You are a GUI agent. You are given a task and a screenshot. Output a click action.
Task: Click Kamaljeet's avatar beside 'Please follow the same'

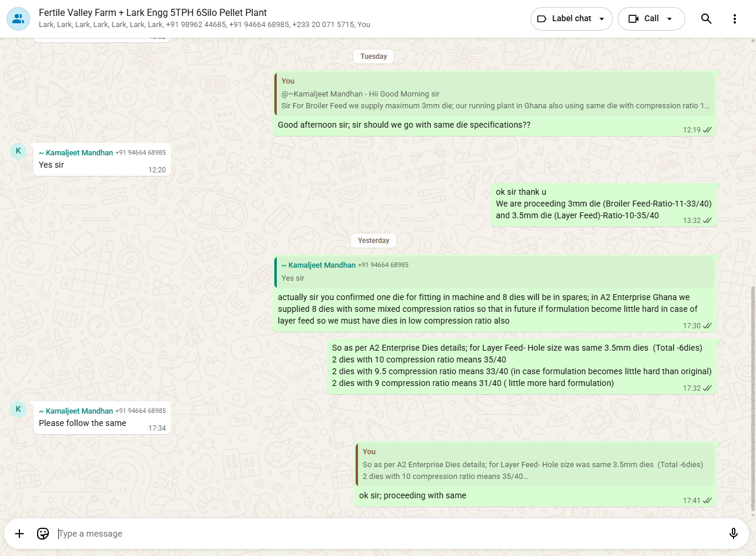tap(18, 409)
